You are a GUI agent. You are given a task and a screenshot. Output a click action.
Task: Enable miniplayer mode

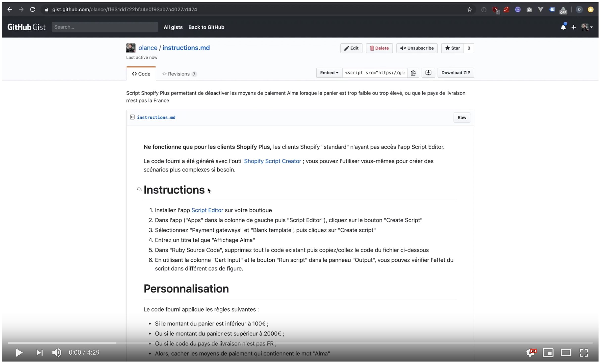tap(548, 353)
